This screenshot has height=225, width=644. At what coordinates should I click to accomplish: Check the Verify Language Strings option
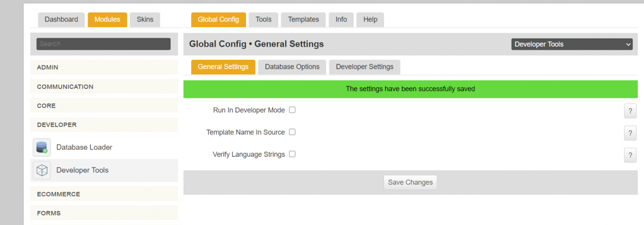[x=292, y=154]
